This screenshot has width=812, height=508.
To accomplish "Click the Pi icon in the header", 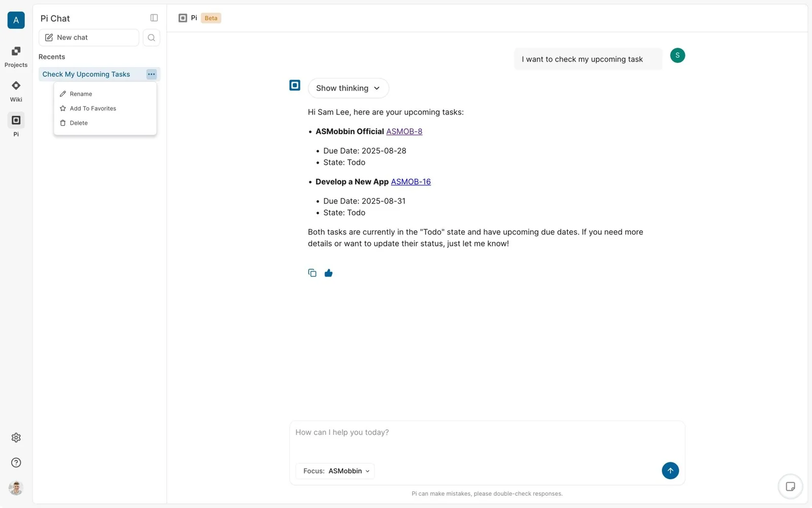I will pos(183,18).
